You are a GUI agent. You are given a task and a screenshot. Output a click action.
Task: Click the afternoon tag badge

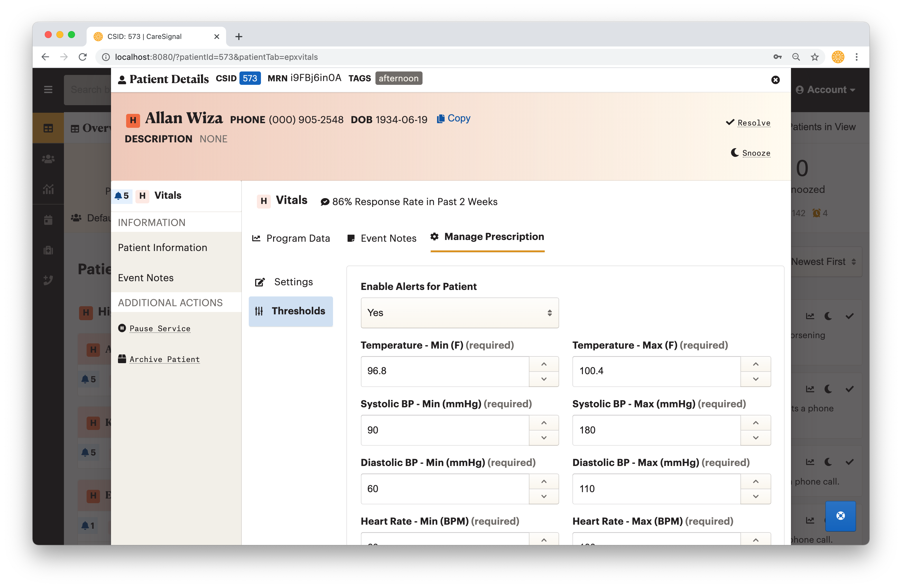tap(399, 78)
